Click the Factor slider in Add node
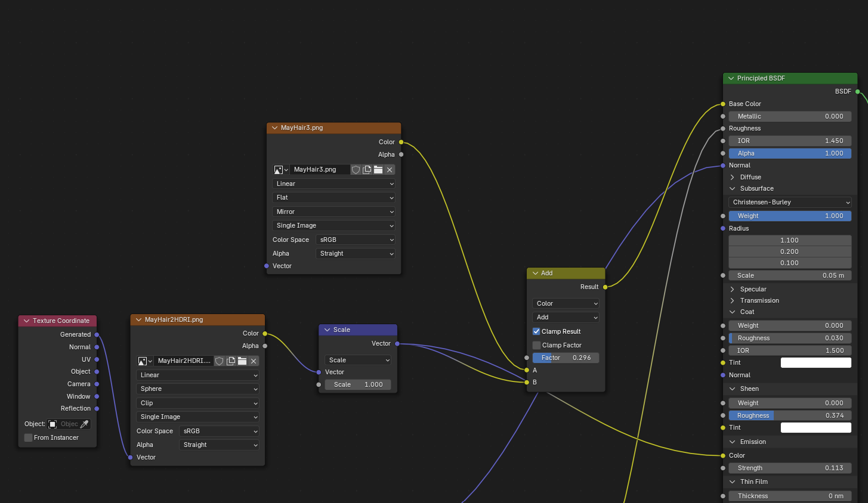This screenshot has height=503, width=868. (x=565, y=358)
